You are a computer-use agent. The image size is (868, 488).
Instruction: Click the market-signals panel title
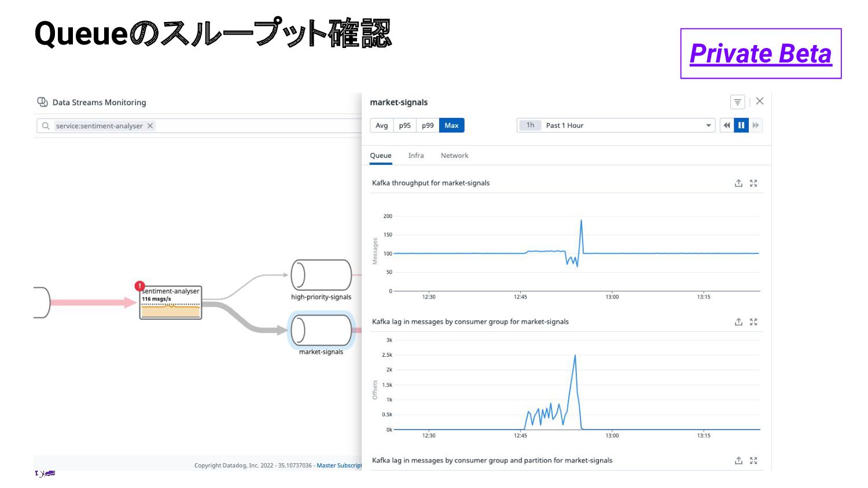pyautogui.click(x=399, y=102)
